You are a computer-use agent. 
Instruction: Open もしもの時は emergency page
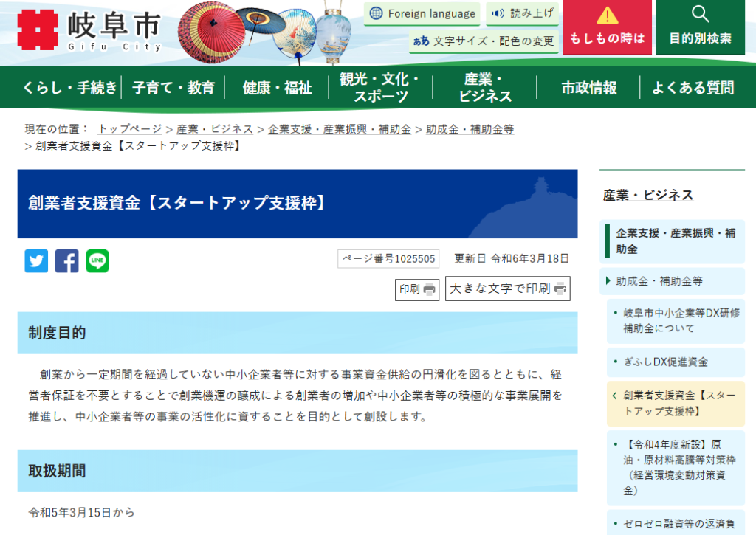click(607, 27)
